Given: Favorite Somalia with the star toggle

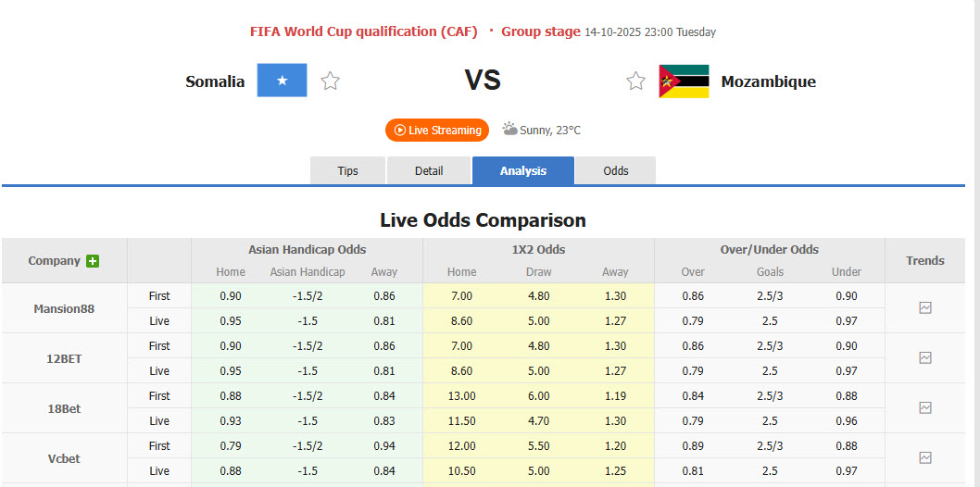Looking at the screenshot, I should pyautogui.click(x=331, y=81).
